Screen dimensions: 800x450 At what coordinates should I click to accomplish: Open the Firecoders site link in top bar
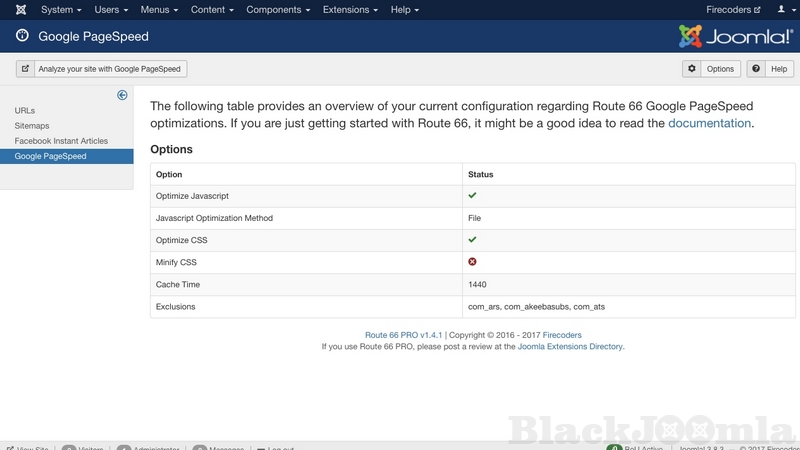click(733, 10)
